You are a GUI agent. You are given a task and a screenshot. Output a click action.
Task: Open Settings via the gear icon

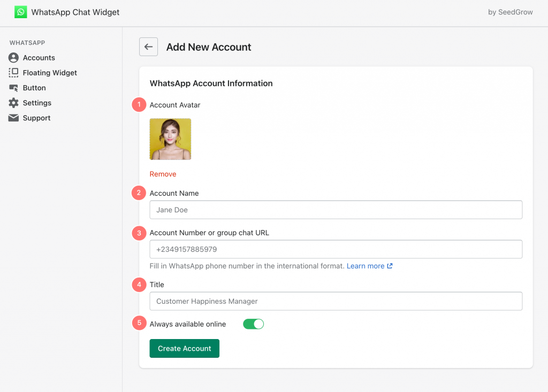pos(13,103)
